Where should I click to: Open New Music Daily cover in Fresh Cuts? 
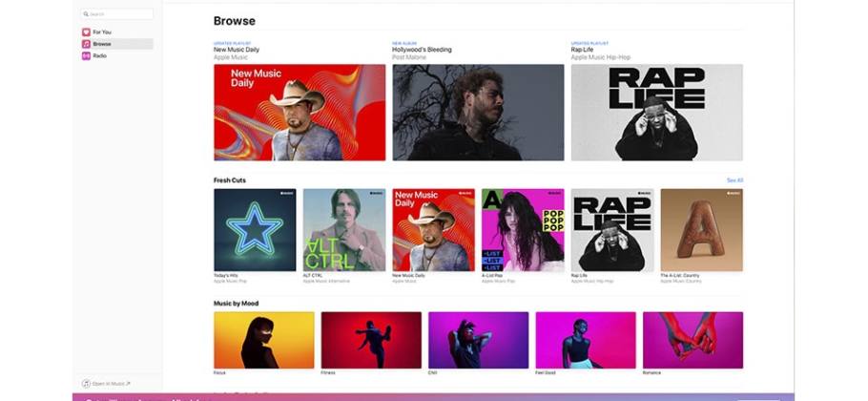coord(433,230)
